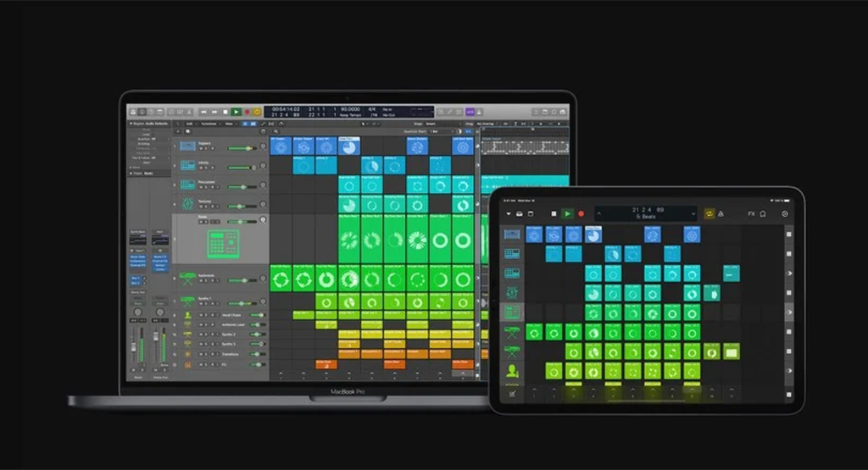This screenshot has height=470, width=868.
Task: Start playback in Logic on the MacBook
Action: [236, 112]
